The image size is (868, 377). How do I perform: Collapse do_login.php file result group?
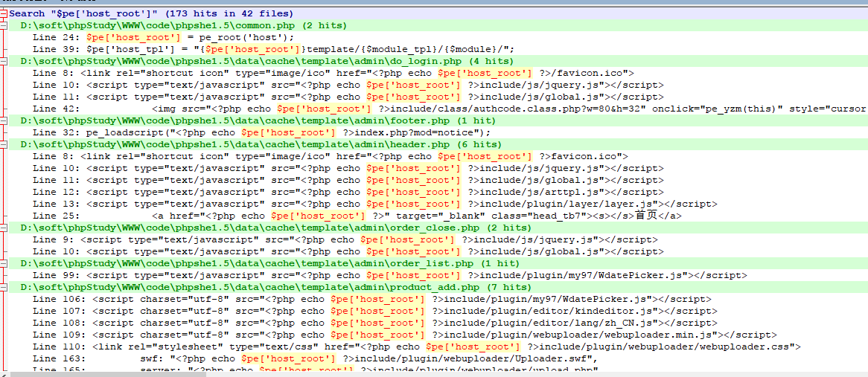pyautogui.click(x=4, y=62)
